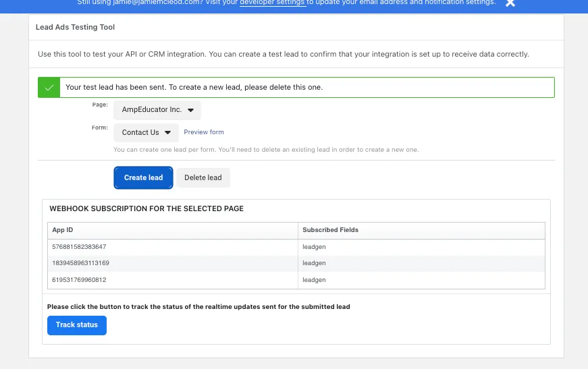588x369 pixels.
Task: Click leadgen in the 576881582383647 row
Action: [314, 247]
